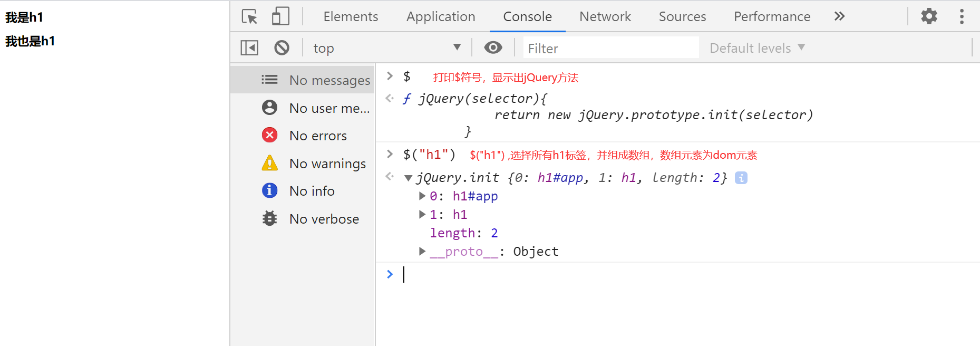Screen dimensions: 980x346
Task: Select the No messages list icon
Action: (x=269, y=80)
